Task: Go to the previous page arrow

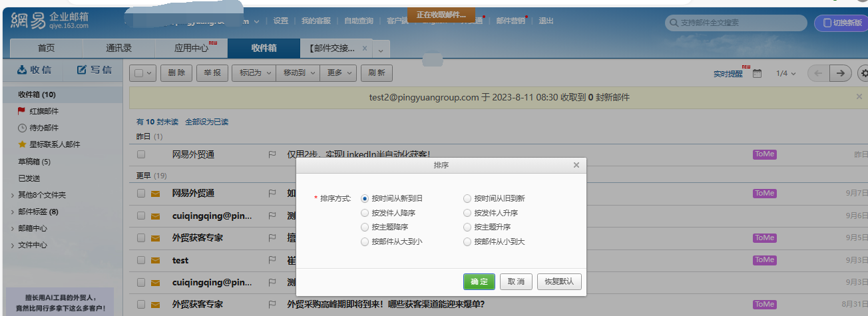Action: (818, 73)
